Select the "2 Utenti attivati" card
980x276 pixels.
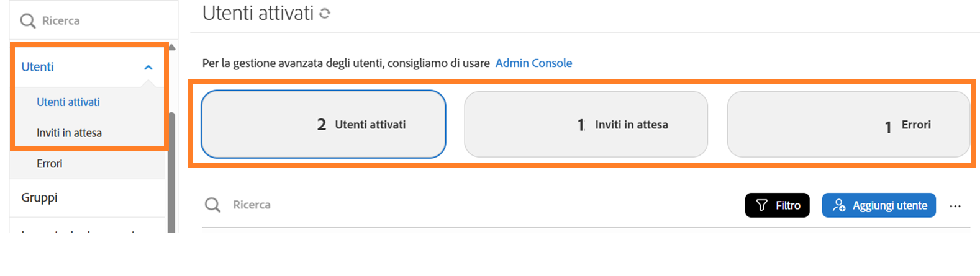(324, 124)
